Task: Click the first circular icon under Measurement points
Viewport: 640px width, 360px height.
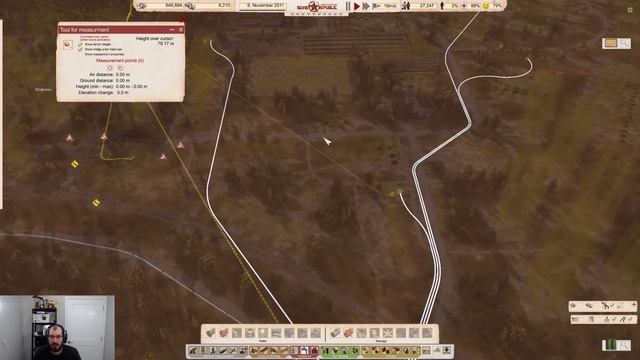Action: click(110, 68)
